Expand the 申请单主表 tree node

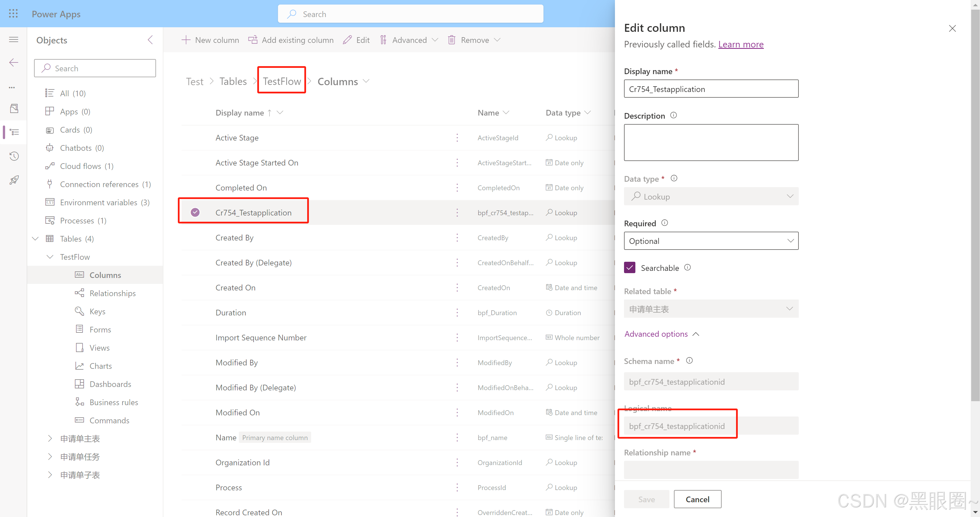point(50,438)
